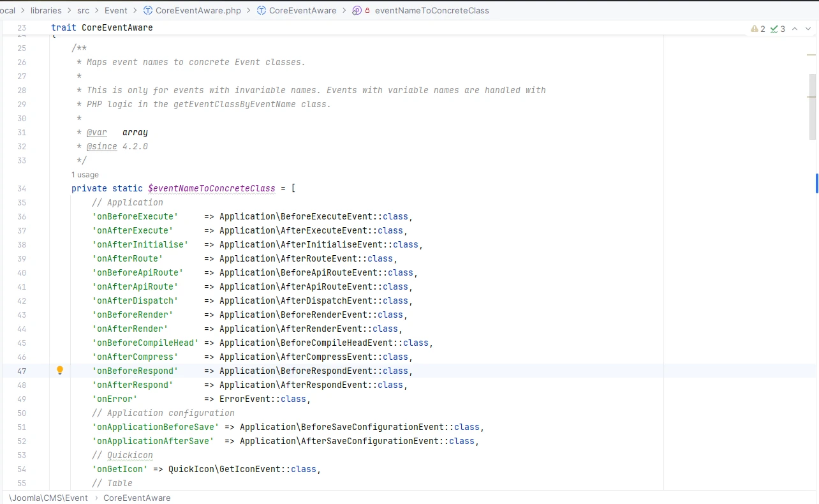Click the trait icon beside CoreEventAware.php breadcrumb
The image size is (819, 504).
[147, 10]
